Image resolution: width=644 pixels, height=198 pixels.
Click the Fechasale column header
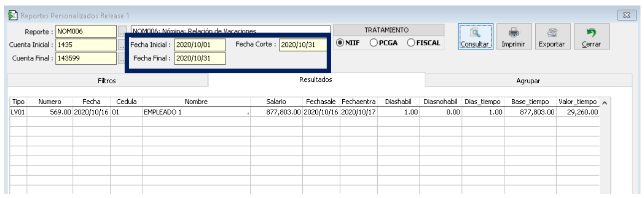coord(321,102)
